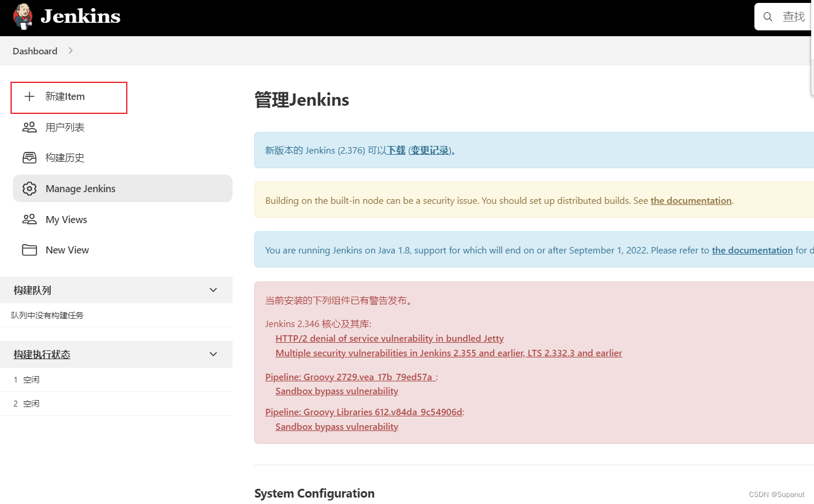Select Manage Jenkins in the sidebar
Image resolution: width=814 pixels, height=504 pixels.
tap(123, 189)
